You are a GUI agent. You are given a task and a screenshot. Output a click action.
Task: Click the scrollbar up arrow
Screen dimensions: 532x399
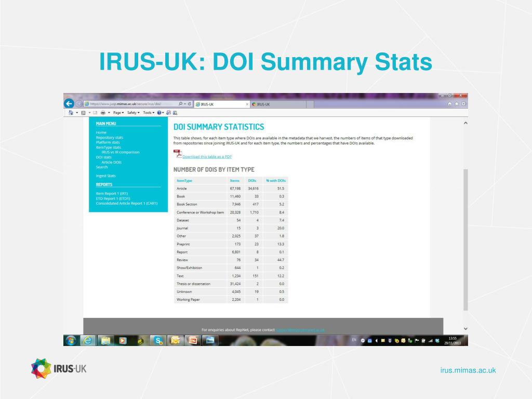point(465,123)
